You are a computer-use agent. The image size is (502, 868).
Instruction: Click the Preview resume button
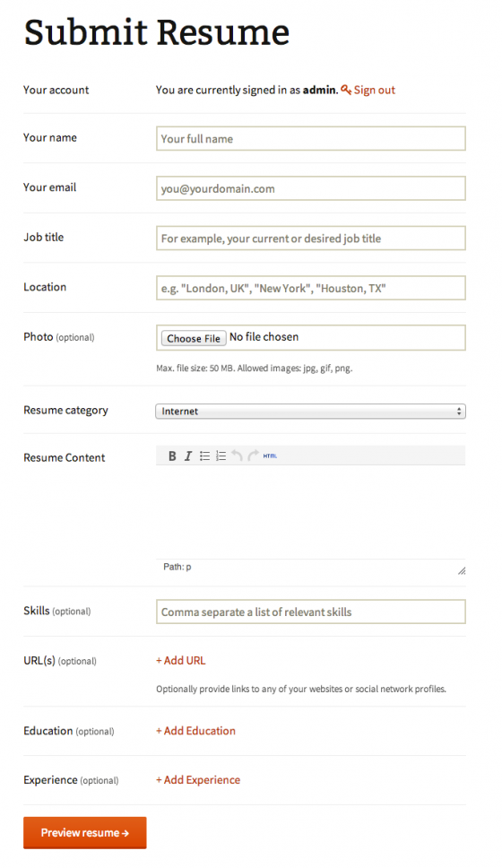tap(84, 832)
